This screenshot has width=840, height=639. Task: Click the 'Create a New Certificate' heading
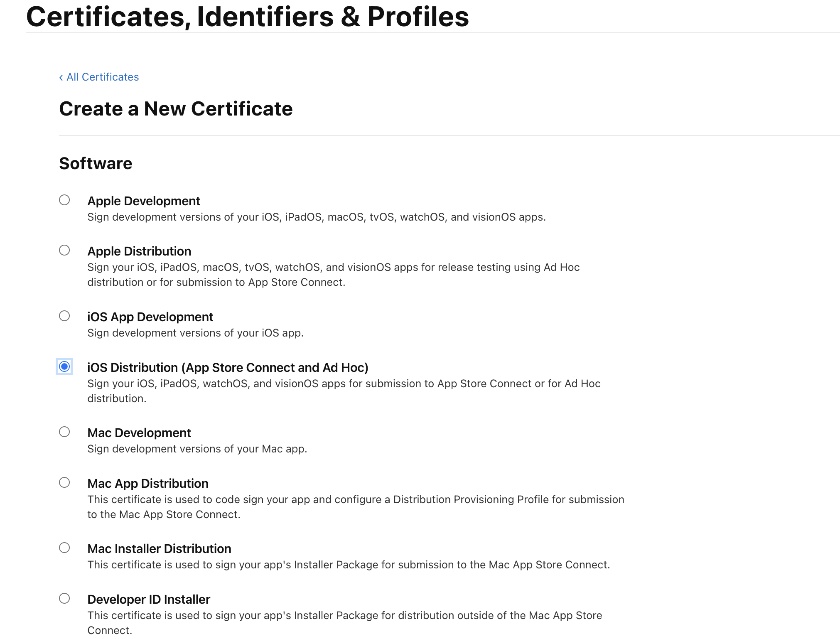click(176, 109)
